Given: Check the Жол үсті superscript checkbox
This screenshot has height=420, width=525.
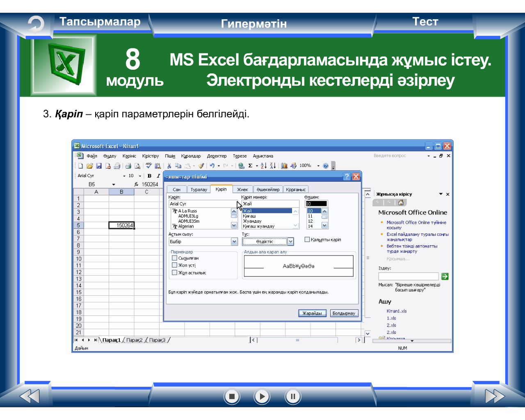Looking at the screenshot, I should (174, 265).
